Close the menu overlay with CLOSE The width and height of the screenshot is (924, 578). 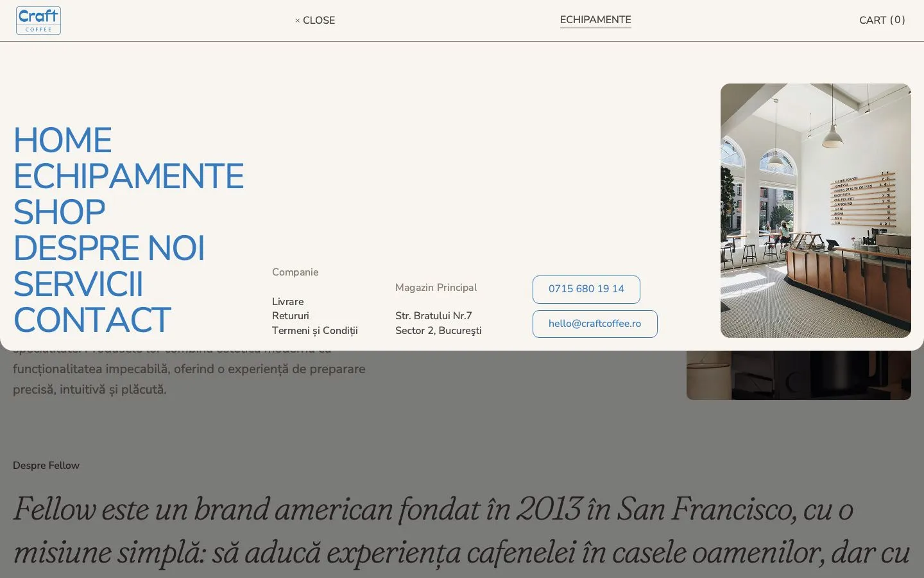click(x=315, y=21)
